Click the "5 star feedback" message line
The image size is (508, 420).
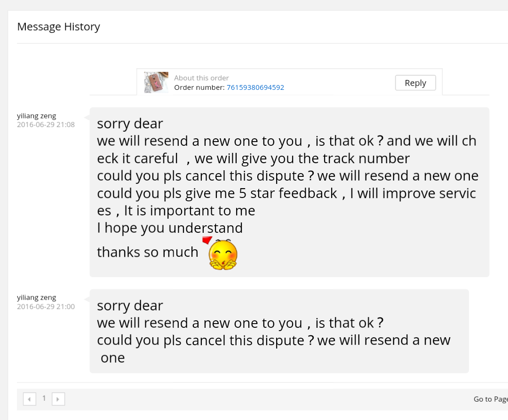tap(286, 193)
